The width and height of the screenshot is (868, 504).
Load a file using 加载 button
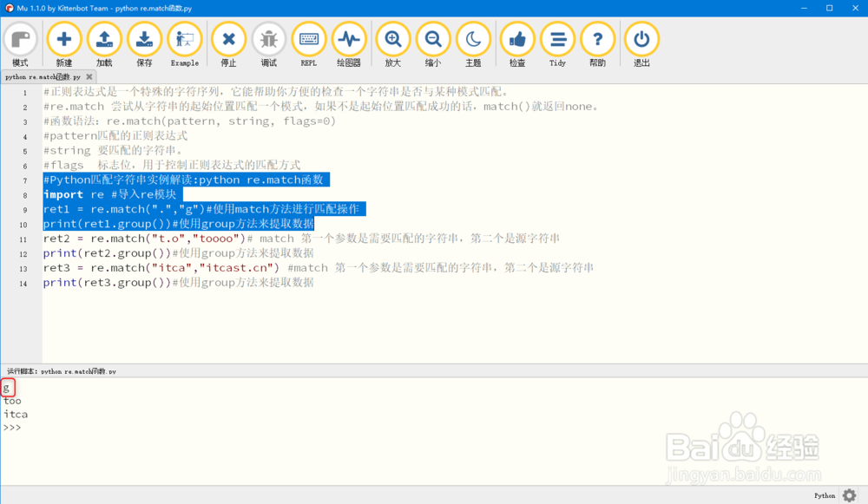(x=104, y=44)
